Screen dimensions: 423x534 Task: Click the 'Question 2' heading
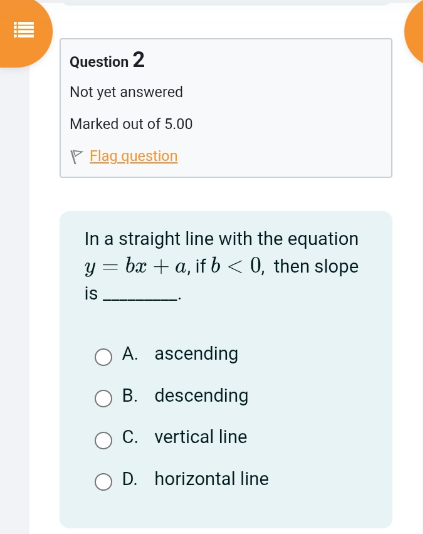pyautogui.click(x=107, y=60)
